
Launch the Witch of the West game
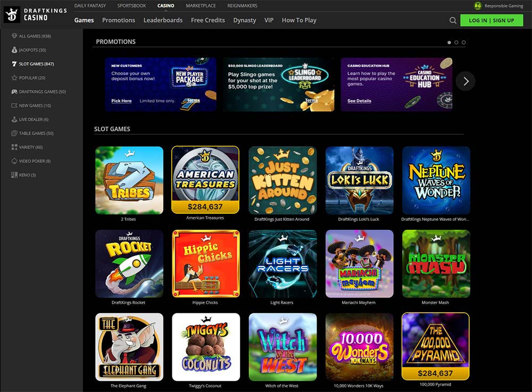click(x=282, y=347)
